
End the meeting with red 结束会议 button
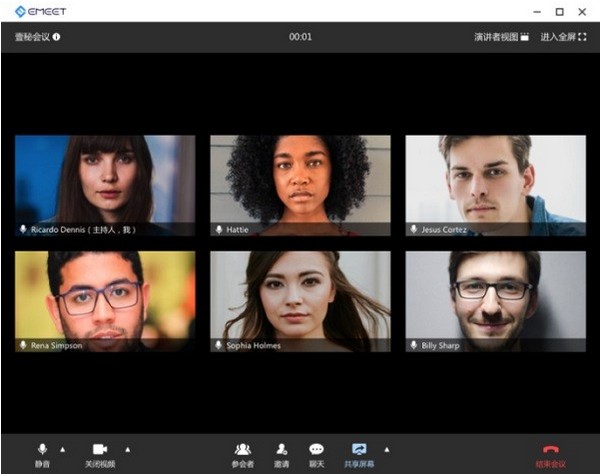550,453
